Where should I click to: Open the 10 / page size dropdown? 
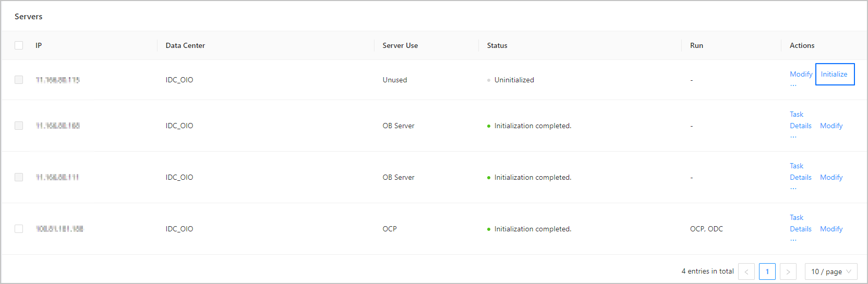pos(830,271)
